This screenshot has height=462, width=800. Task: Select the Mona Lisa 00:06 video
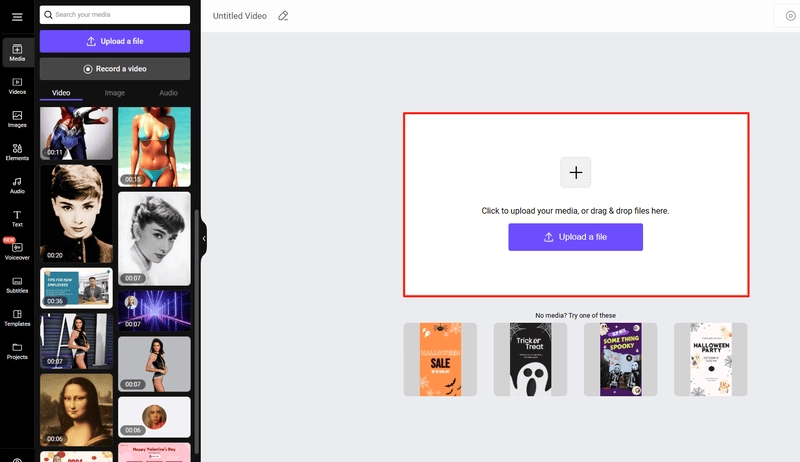click(77, 410)
